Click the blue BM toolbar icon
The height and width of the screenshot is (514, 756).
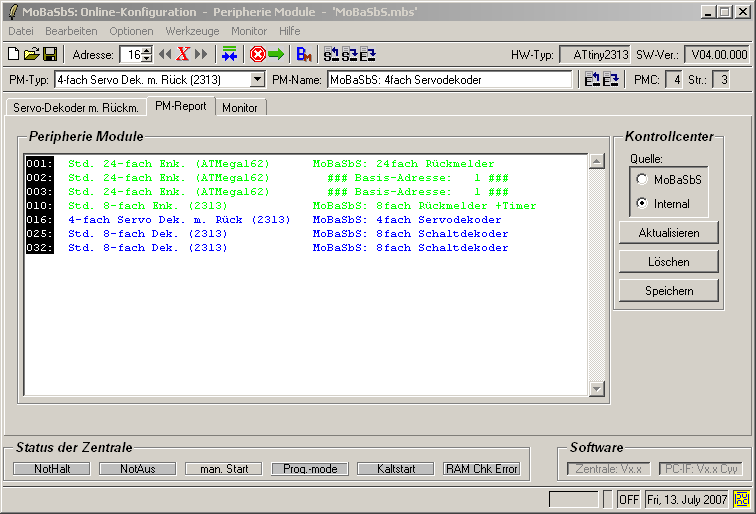(x=305, y=54)
